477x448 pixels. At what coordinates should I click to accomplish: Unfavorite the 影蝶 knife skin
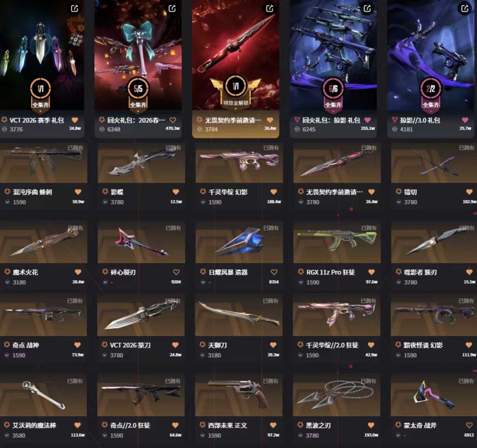(176, 192)
